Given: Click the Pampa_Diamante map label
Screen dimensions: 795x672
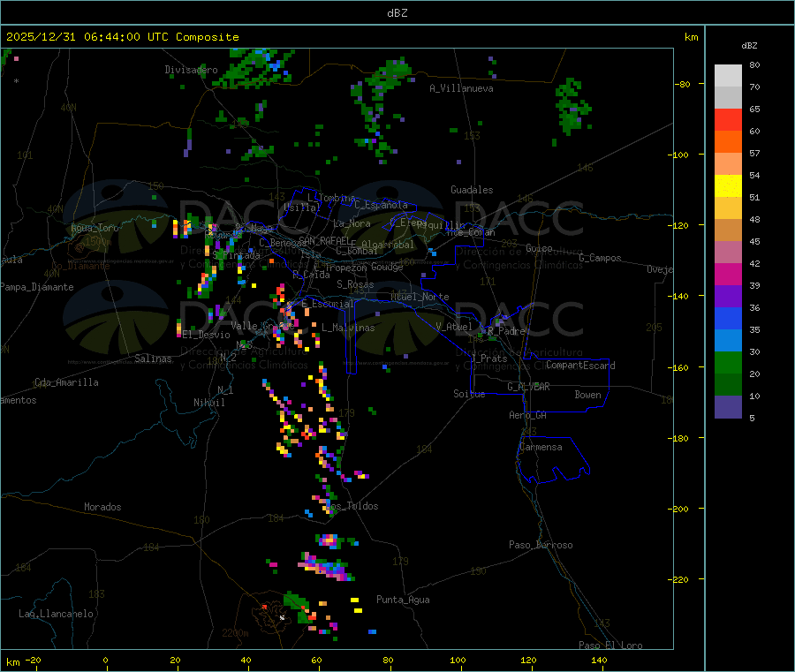Looking at the screenshot, I should coord(37,287).
